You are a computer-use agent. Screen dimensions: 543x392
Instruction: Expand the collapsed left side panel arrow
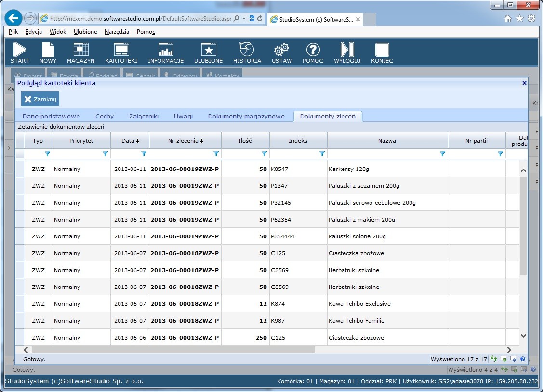click(x=9, y=148)
